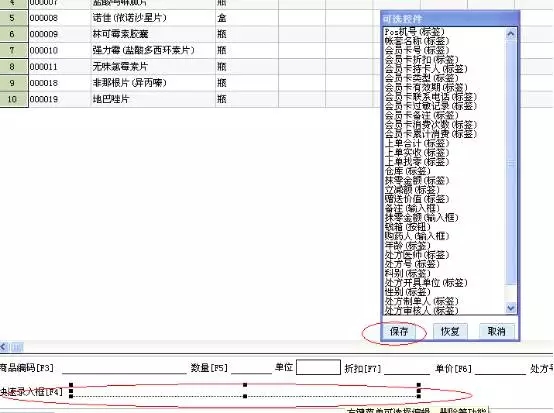Click the 保存 button
Screen dimensions: 554x413
[x=399, y=331]
